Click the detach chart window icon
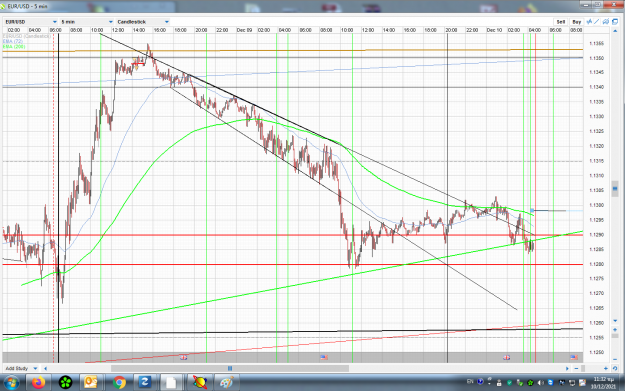The width and height of the screenshot is (625, 391). tap(615, 22)
